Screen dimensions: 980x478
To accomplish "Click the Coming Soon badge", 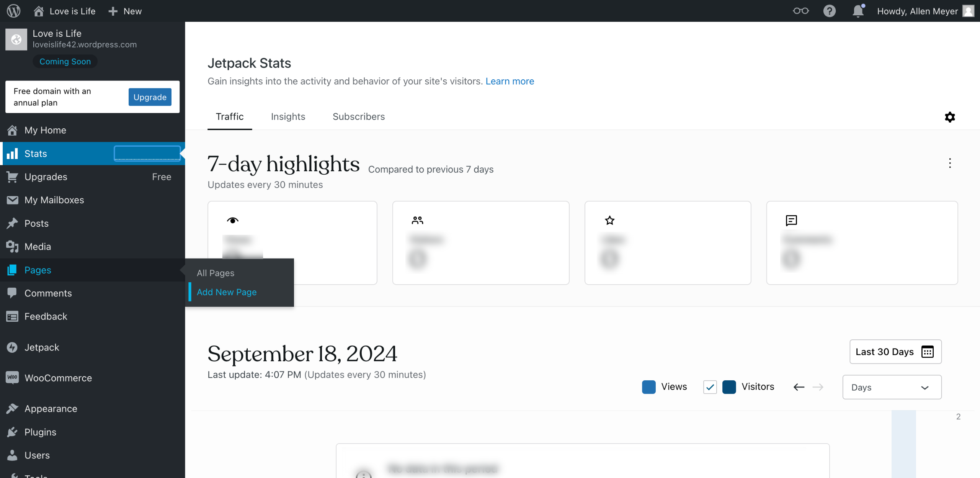I will point(65,61).
